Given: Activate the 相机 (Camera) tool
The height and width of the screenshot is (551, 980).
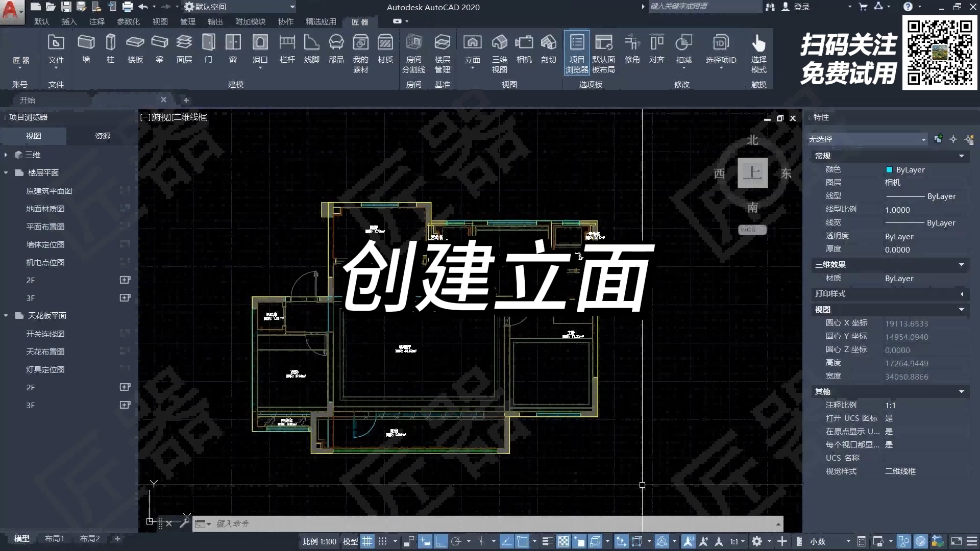Looking at the screenshot, I should coord(524,48).
